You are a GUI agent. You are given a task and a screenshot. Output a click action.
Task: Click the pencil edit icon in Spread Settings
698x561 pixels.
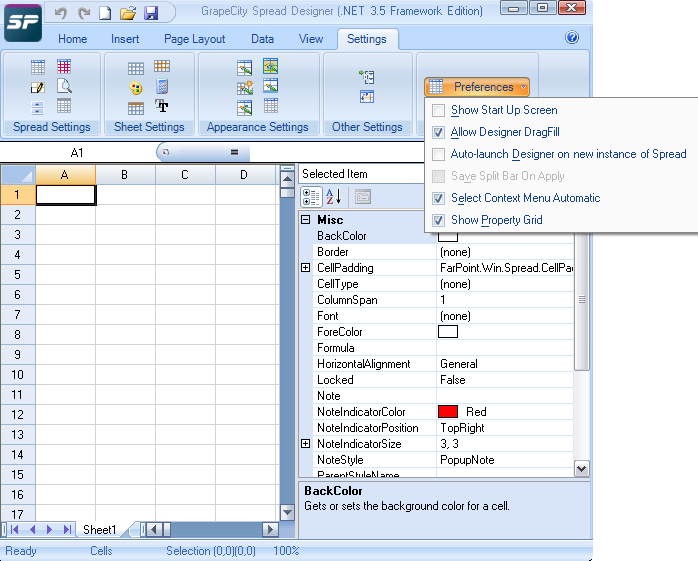tap(38, 87)
